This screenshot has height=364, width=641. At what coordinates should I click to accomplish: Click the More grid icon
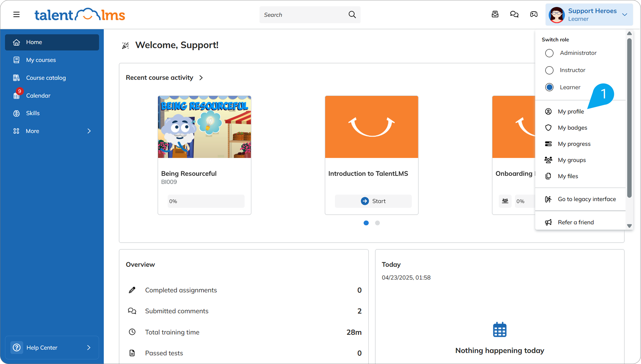16,131
